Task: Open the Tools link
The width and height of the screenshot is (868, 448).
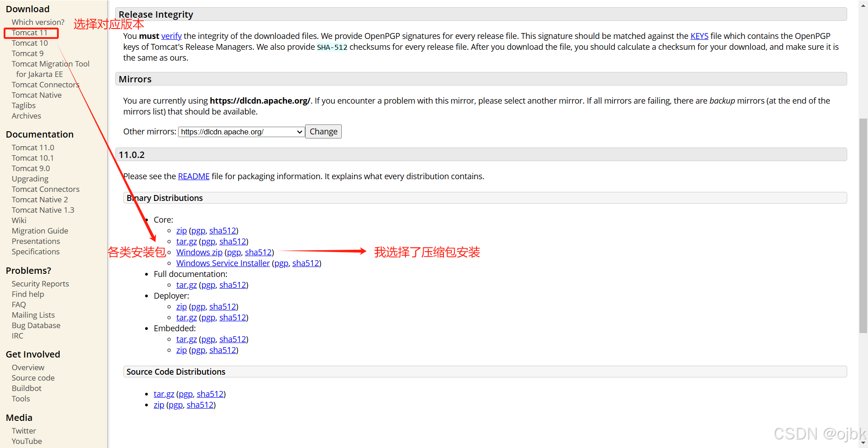Action: click(x=21, y=399)
